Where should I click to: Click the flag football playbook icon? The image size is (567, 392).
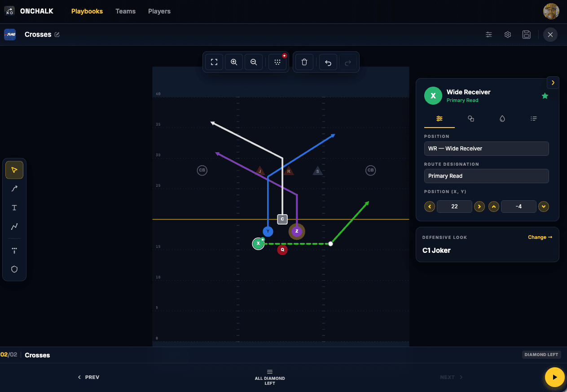click(10, 35)
